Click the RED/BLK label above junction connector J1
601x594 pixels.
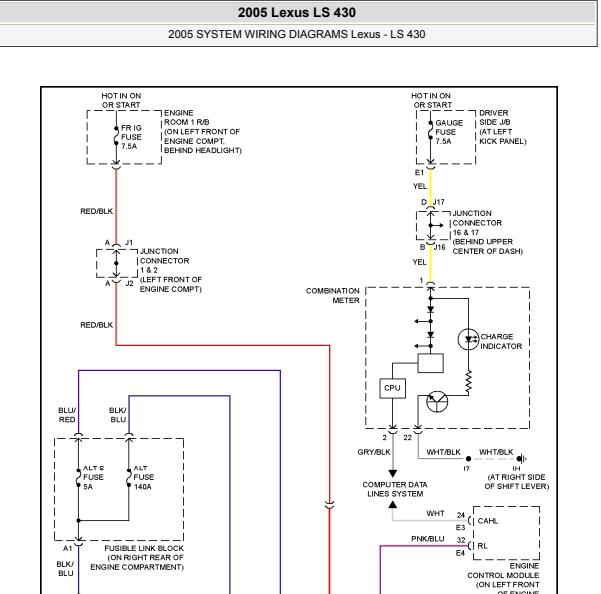coord(97,211)
